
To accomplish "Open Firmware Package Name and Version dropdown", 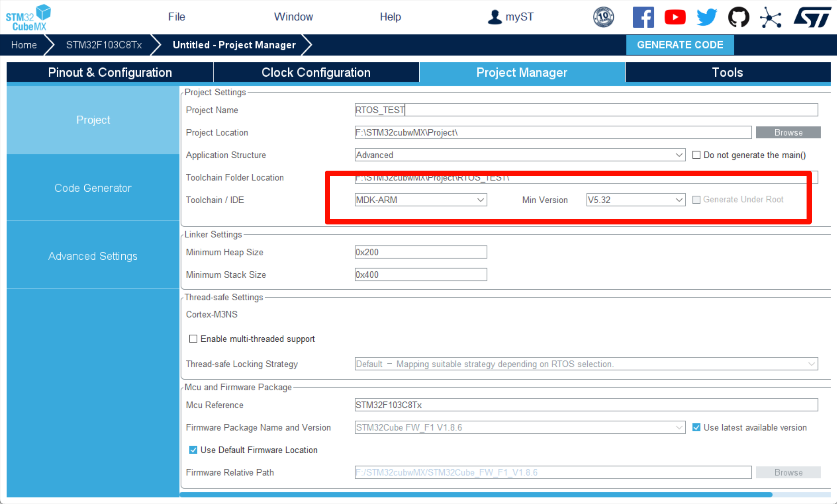I will tap(520, 427).
